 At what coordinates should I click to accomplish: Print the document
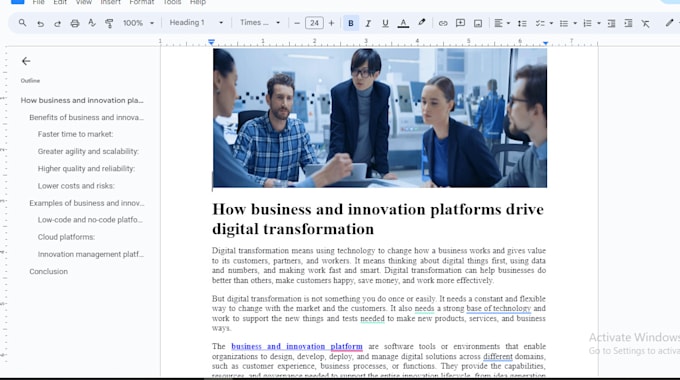tap(75, 23)
